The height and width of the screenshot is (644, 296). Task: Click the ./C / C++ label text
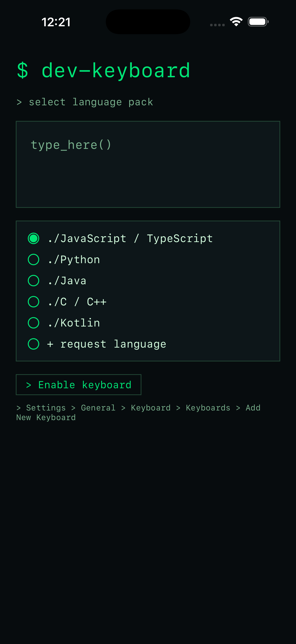click(x=77, y=302)
